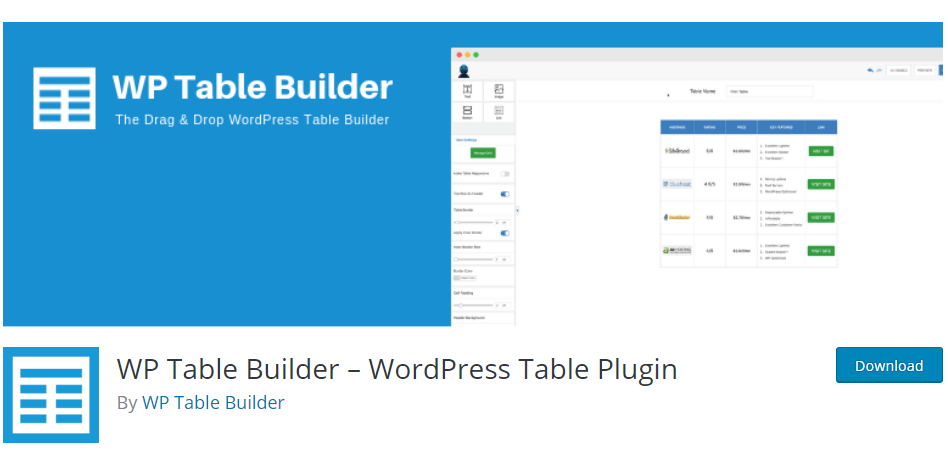Click the Preview button in the builder toolbar
This screenshot has height=461, width=948.
(x=924, y=70)
